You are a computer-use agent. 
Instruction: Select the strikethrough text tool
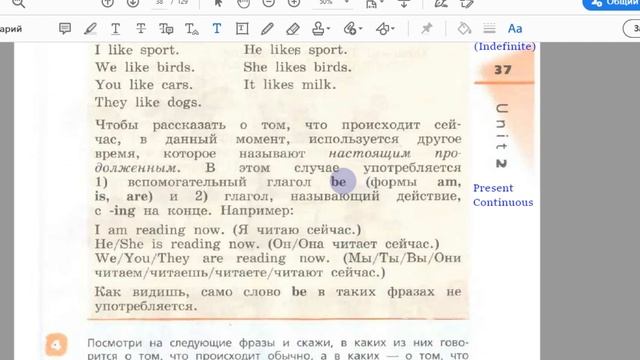point(141,29)
